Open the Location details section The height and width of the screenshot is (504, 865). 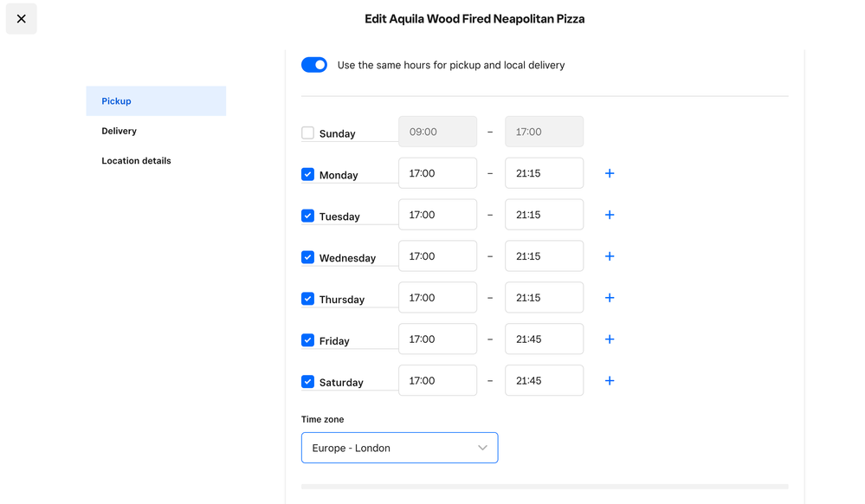pyautogui.click(x=136, y=161)
